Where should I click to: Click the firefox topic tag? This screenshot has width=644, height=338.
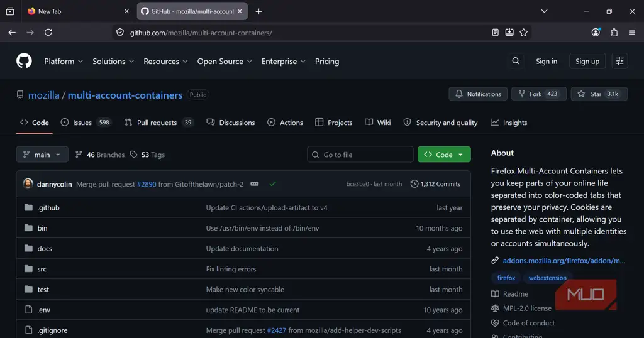pos(506,278)
